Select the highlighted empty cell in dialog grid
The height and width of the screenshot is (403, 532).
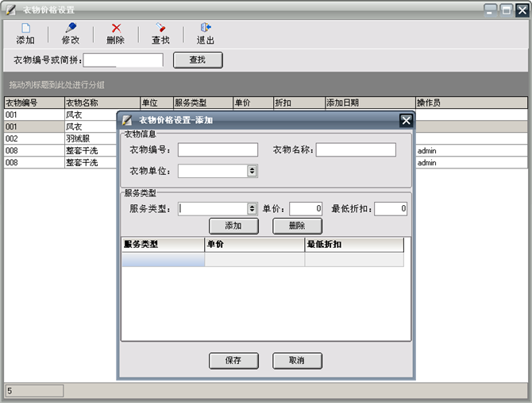coord(164,259)
